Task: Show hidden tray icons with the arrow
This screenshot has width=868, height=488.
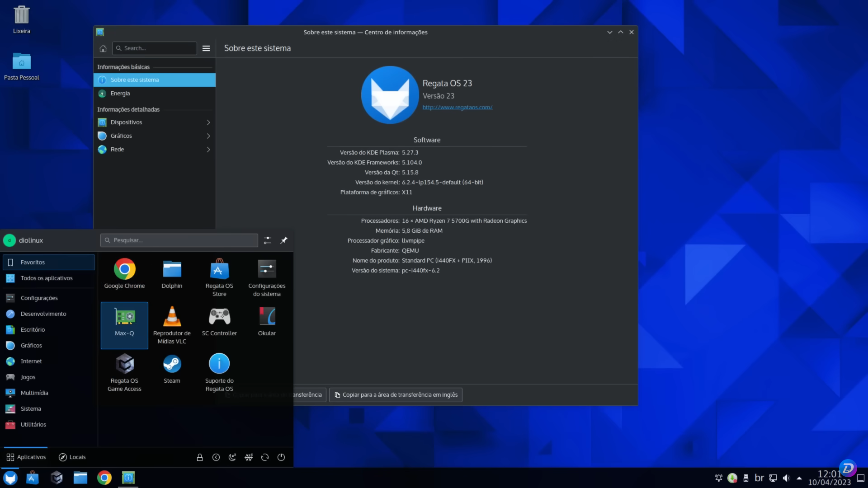Action: (798, 478)
